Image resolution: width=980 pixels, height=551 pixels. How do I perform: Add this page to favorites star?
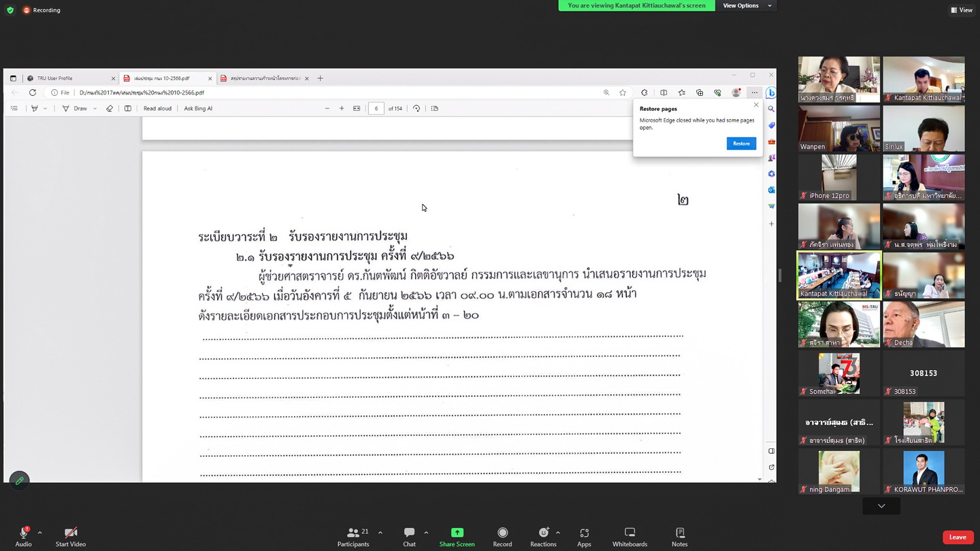click(623, 93)
